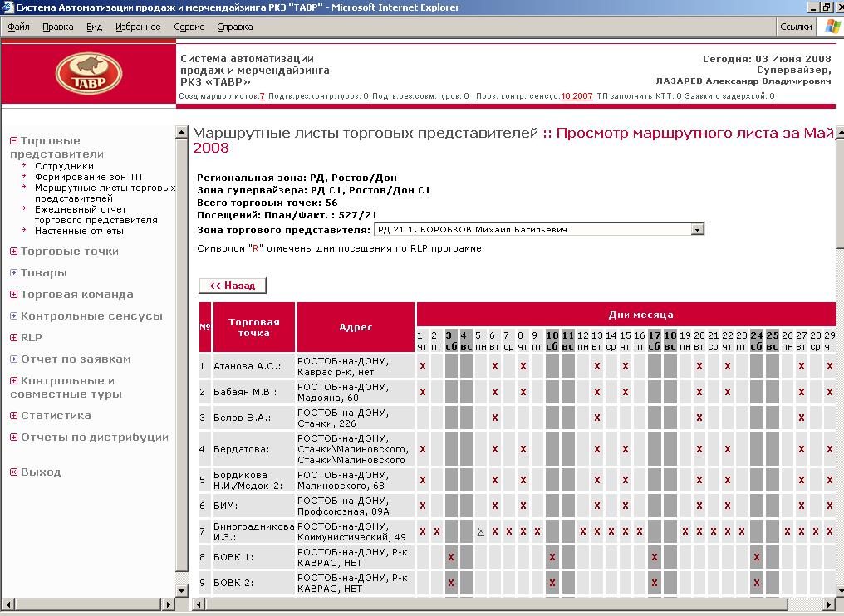Click the Назад back button
844x616 pixels.
pyautogui.click(x=233, y=286)
